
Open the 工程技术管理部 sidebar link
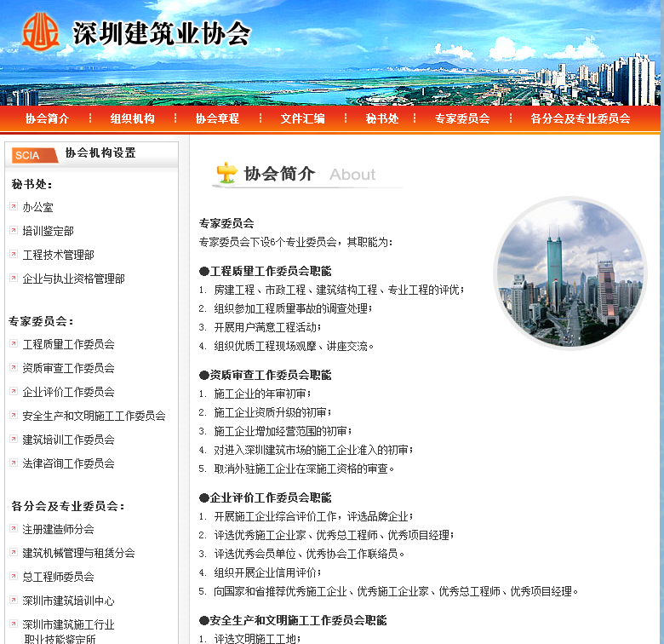58,255
